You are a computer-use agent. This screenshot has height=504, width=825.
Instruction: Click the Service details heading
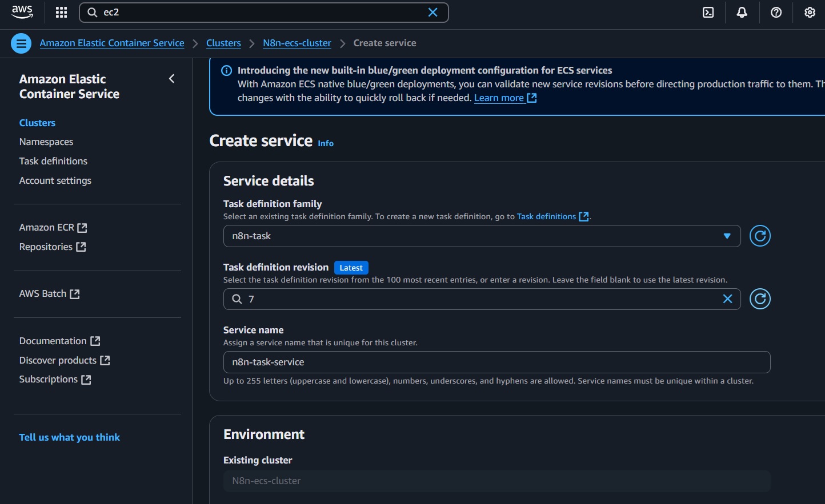click(269, 181)
